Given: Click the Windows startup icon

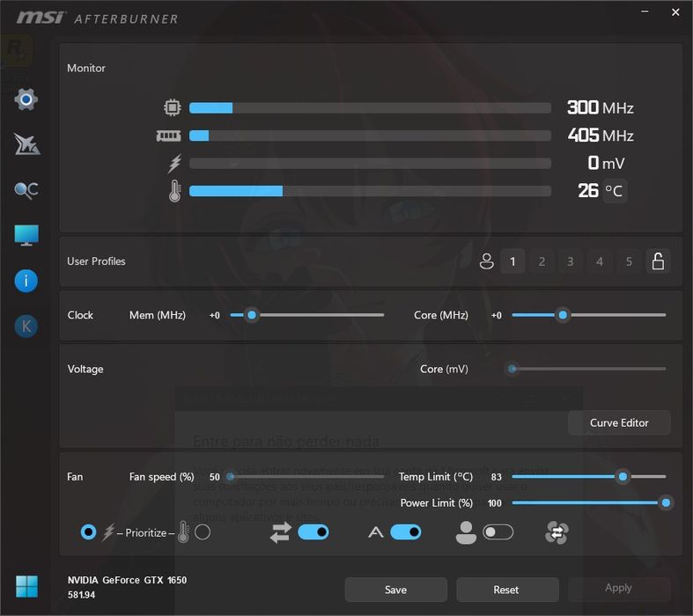Looking at the screenshot, I should click(27, 586).
